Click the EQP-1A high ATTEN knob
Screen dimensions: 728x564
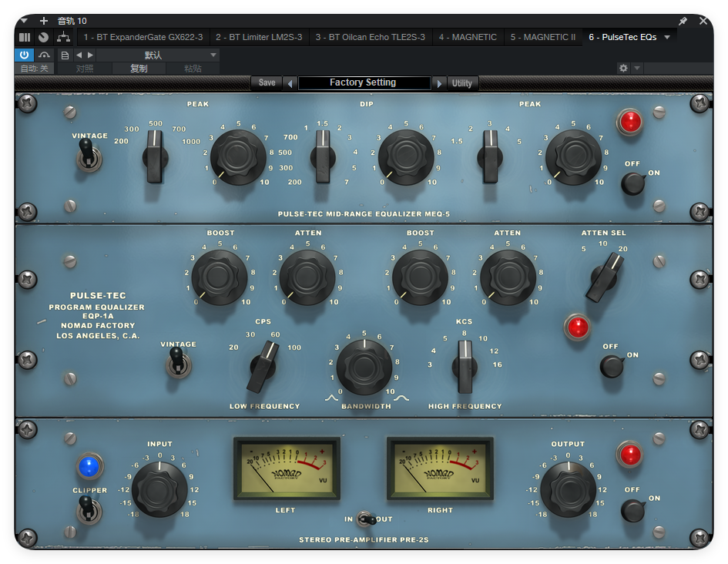point(508,277)
